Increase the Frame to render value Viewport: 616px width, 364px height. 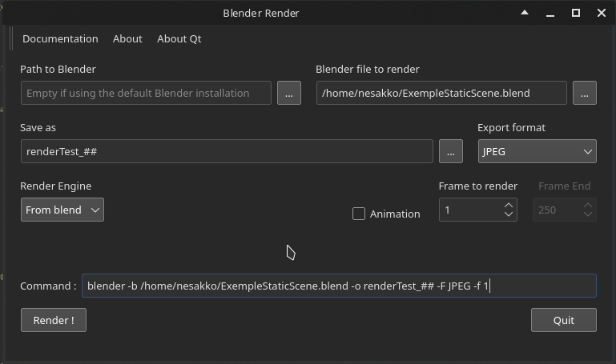coord(509,206)
